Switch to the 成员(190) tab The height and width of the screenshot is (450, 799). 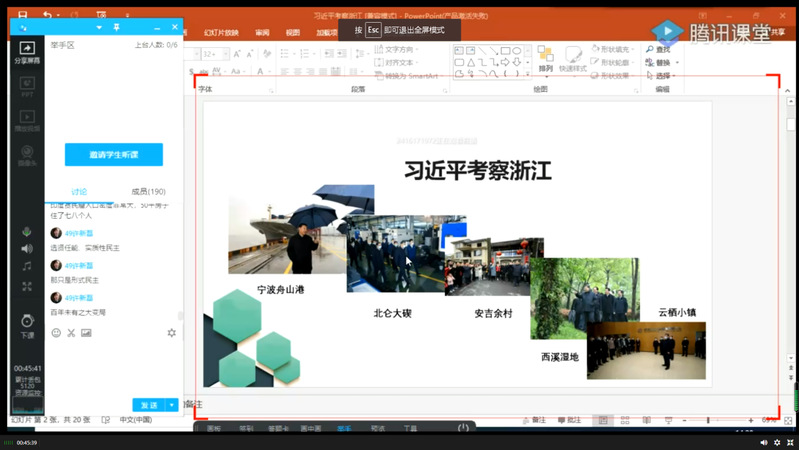[148, 192]
